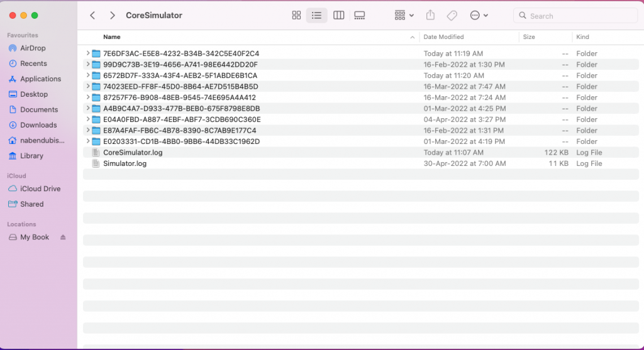Viewport: 644px width, 350px height.
Task: Open Recents in the sidebar
Action: click(x=34, y=63)
